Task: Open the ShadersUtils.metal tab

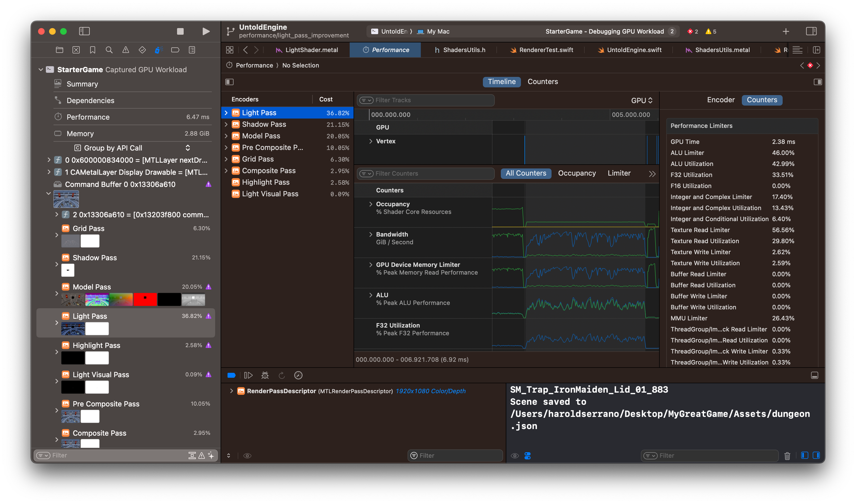Action: point(717,50)
